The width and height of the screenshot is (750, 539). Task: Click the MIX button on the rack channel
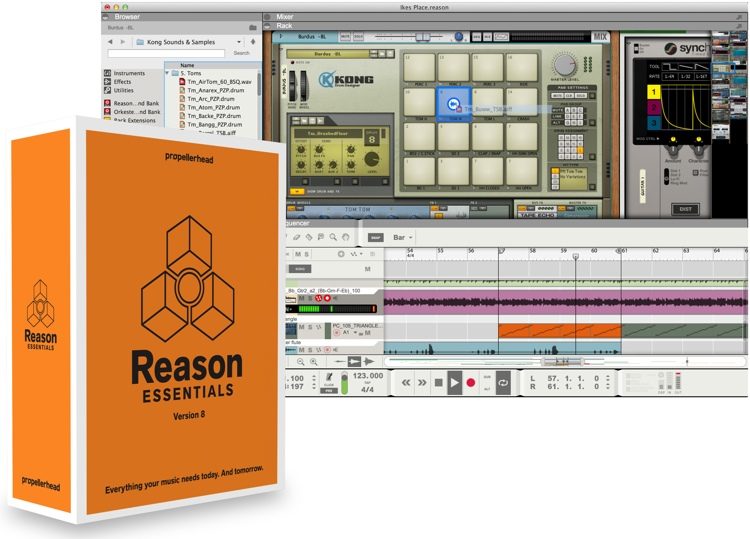coord(600,37)
